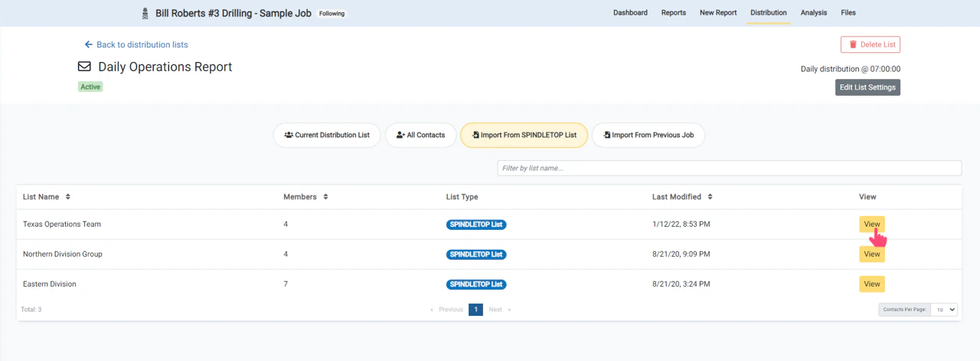Click the Texas Operations Team name
This screenshot has height=361, width=980.
click(x=62, y=225)
